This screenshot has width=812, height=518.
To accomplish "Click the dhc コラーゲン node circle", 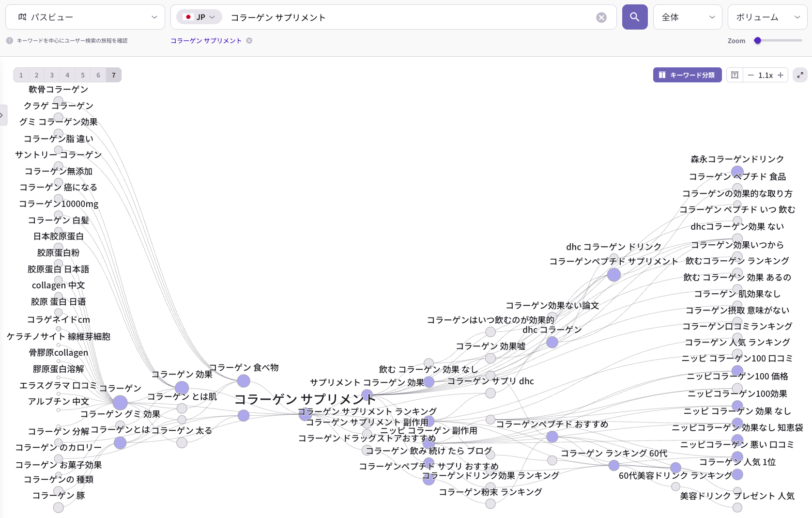I will point(552,342).
